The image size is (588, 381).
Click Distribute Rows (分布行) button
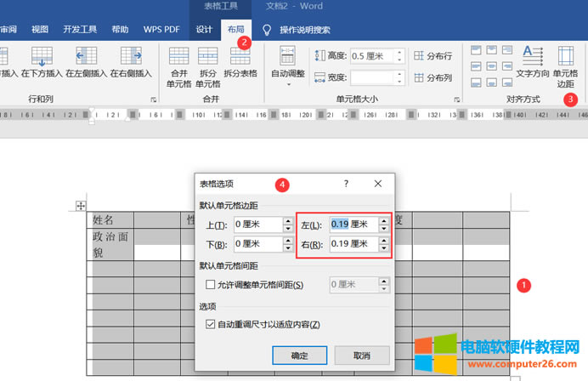433,56
